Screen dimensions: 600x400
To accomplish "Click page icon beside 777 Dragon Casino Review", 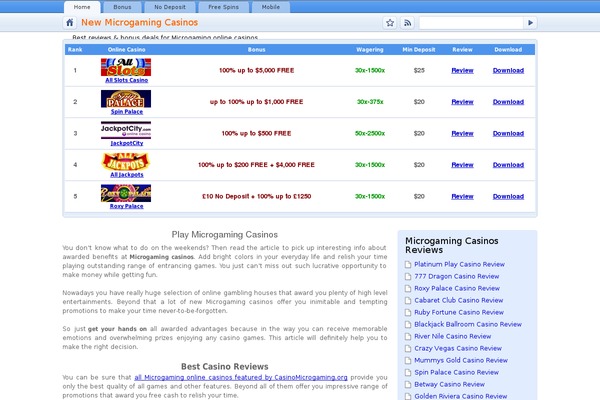I will point(408,276).
